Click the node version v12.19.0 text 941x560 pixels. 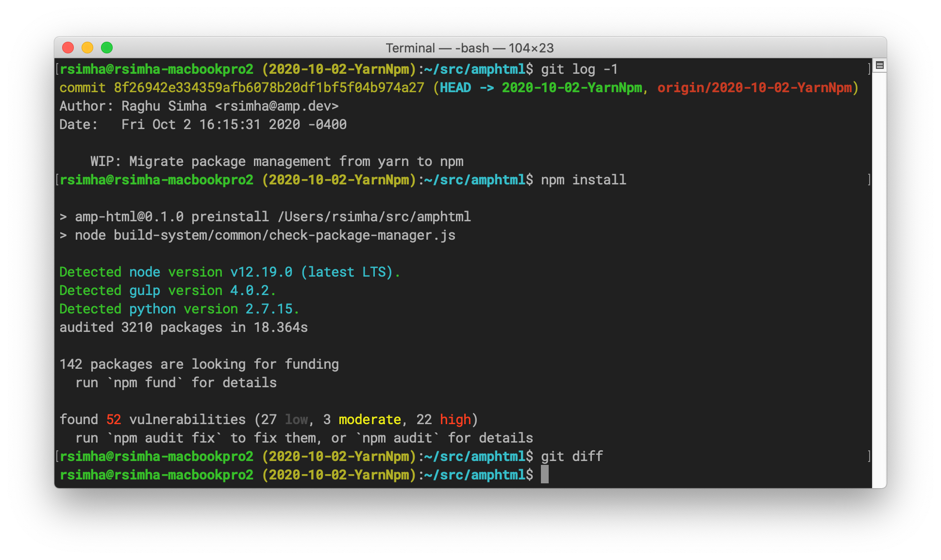[x=261, y=272]
